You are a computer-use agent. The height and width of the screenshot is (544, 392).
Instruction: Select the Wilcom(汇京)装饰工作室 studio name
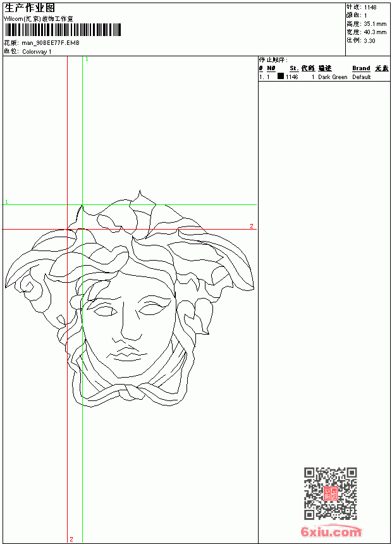click(38, 19)
